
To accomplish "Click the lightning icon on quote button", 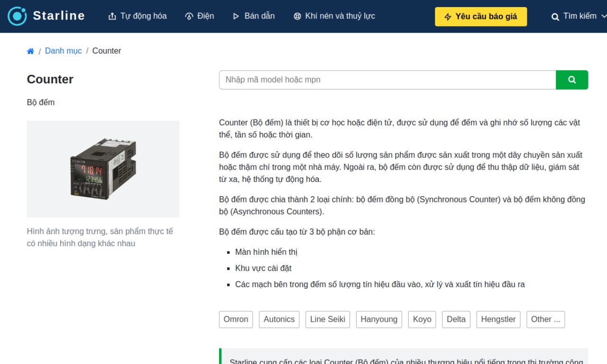I will [448, 17].
